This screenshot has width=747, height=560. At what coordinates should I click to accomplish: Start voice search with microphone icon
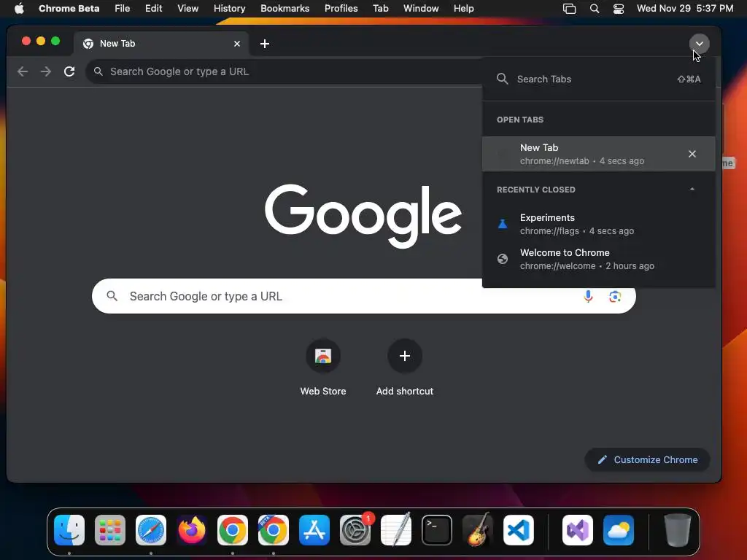pos(589,296)
